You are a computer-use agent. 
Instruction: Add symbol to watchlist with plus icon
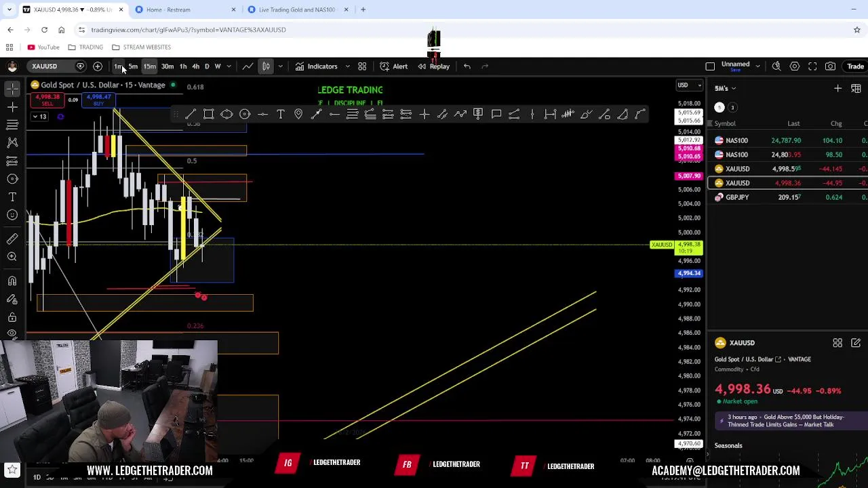[x=837, y=88]
